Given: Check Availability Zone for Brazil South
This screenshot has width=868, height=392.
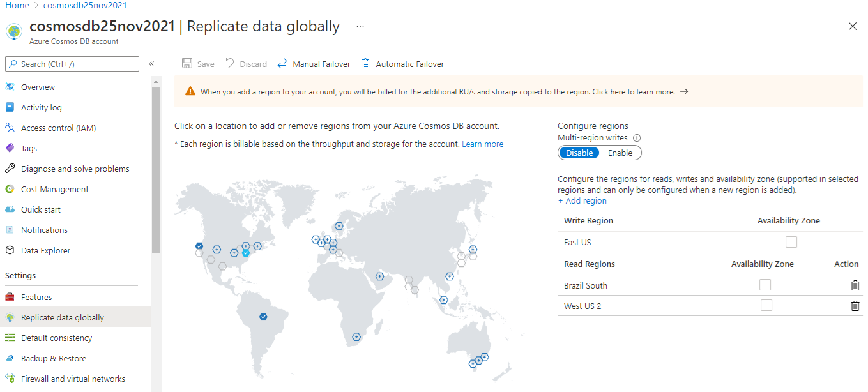Looking at the screenshot, I should coord(765,285).
